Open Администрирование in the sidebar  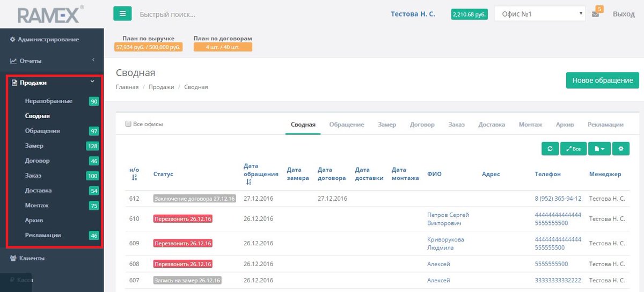48,39
